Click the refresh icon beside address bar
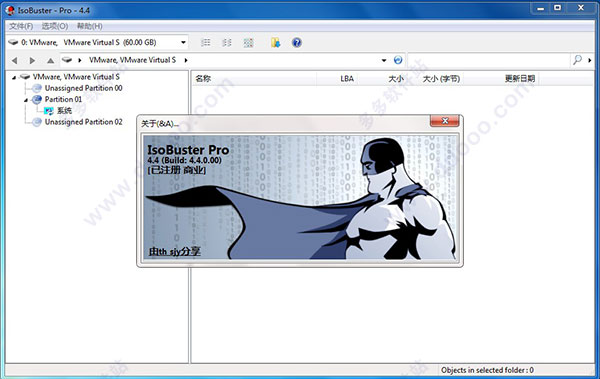Viewport: 600px width, 379px height. pos(398,60)
